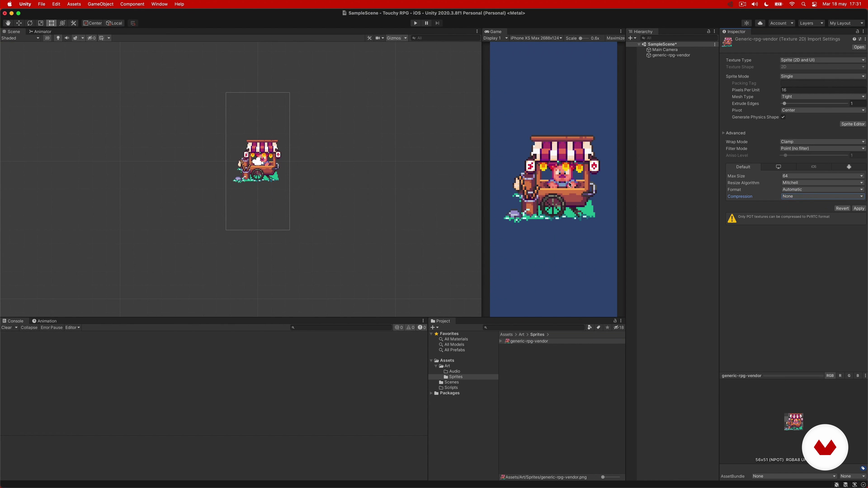868x488 pixels.
Task: Click the Open button in Inspector
Action: point(859,47)
